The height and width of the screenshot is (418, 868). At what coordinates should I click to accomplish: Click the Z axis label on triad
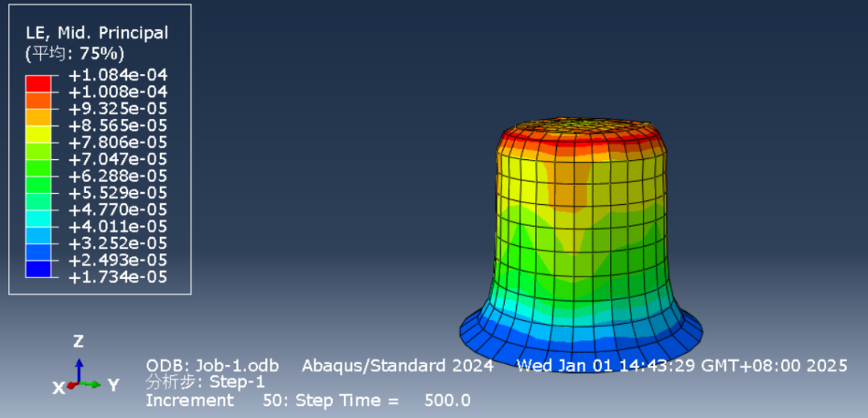coord(78,342)
